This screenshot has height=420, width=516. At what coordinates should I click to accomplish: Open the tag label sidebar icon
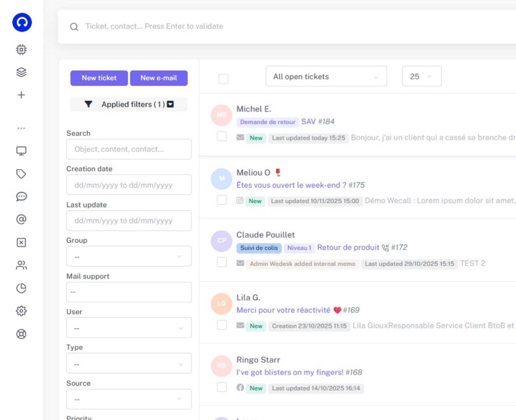pyautogui.click(x=21, y=174)
